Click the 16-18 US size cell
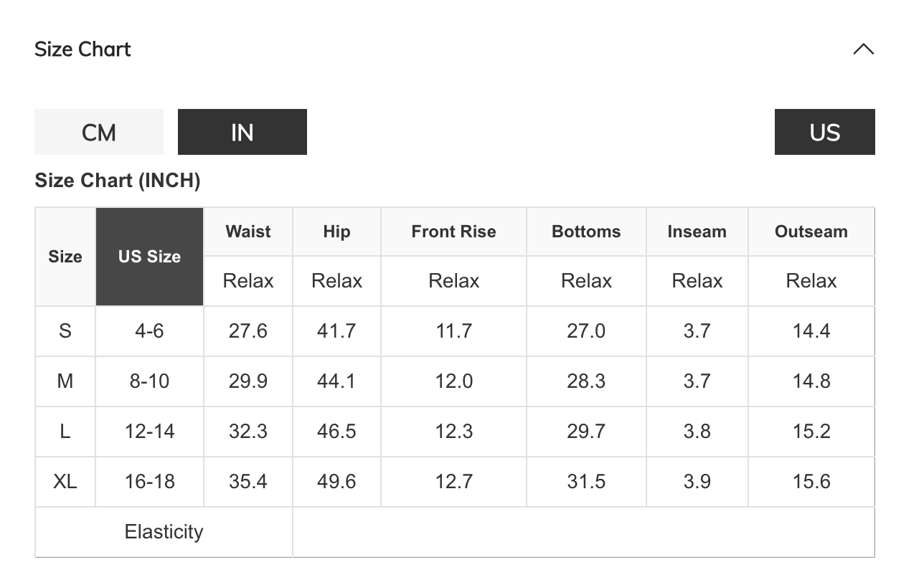The height and width of the screenshot is (585, 924). [149, 482]
